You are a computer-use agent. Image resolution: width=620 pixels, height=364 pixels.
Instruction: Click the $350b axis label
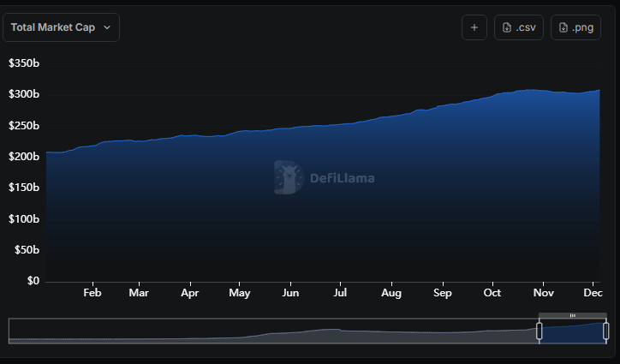point(24,63)
